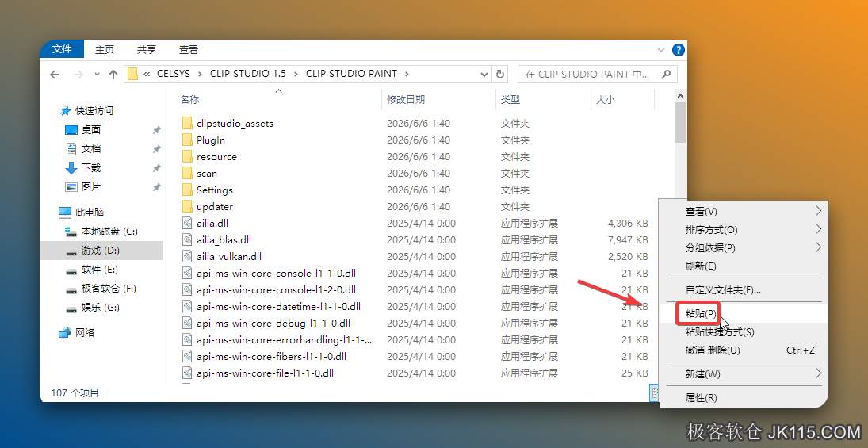The height and width of the screenshot is (448, 868).
Task: Click the search magnifier icon
Action: 666,74
